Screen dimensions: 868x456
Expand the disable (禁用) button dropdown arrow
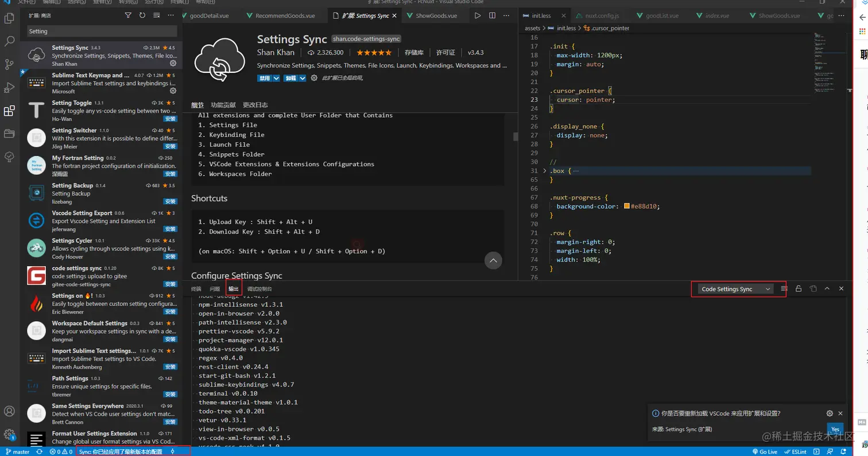pos(276,78)
